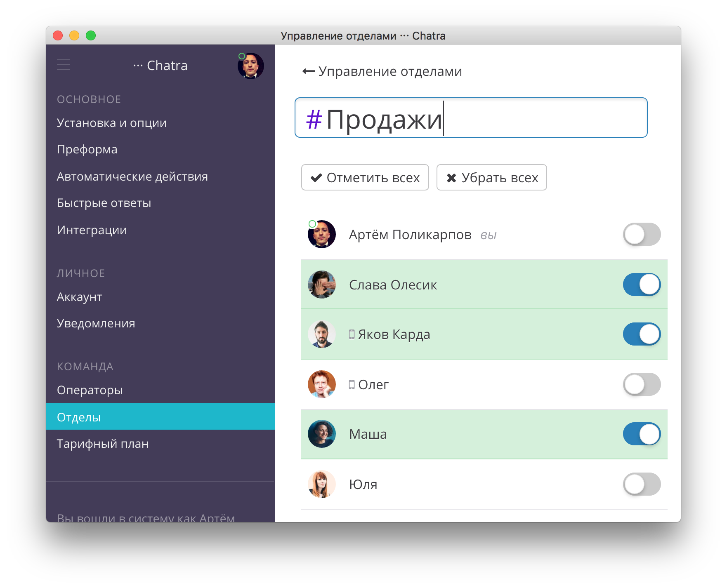Image resolution: width=727 pixels, height=588 pixels.
Task: Disable the toggle for Слава Олесик
Action: 642,285
